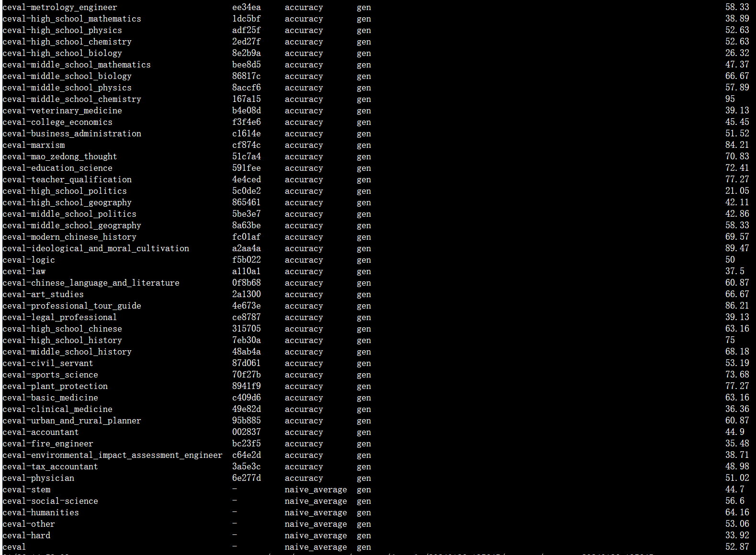Click naive_average metric in ceval-hard row
This screenshot has height=555, width=756.
click(316, 535)
